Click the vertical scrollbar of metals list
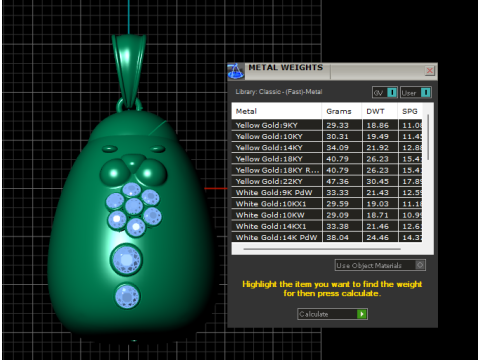The width and height of the screenshot is (480, 360). tap(428, 137)
